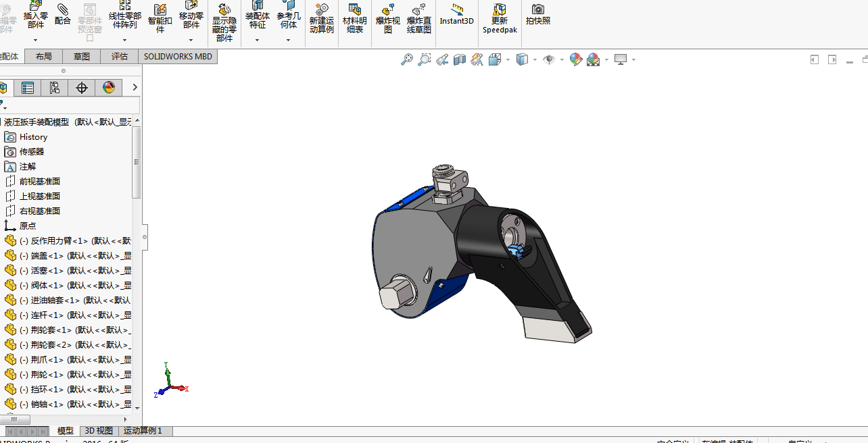
Task: Switch to the 布局 (Layout) tab
Action: (x=43, y=57)
